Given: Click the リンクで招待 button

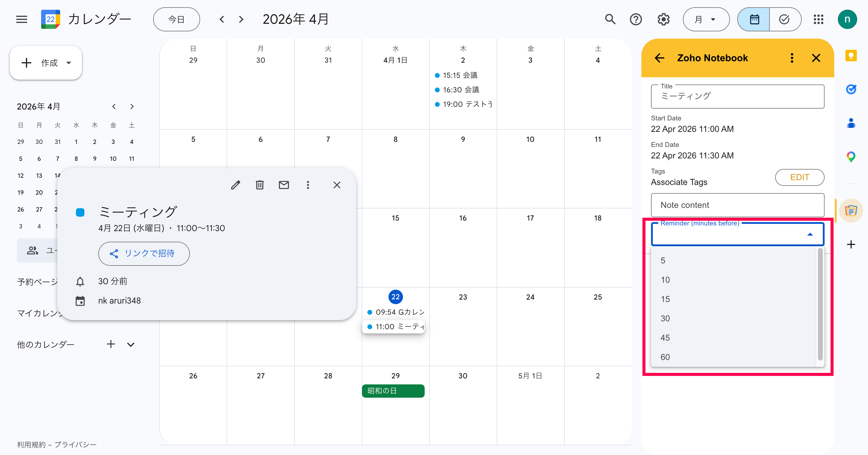Looking at the screenshot, I should [x=144, y=253].
